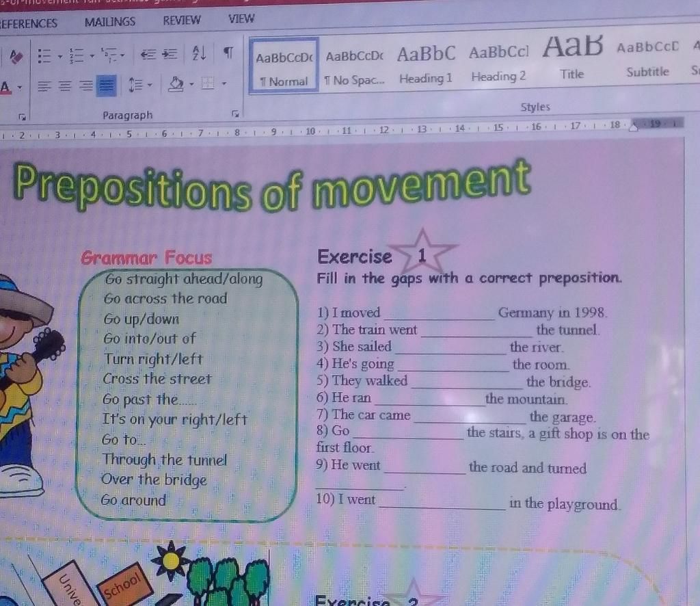Sort text alphabetically with A-Z icon

[x=199, y=53]
